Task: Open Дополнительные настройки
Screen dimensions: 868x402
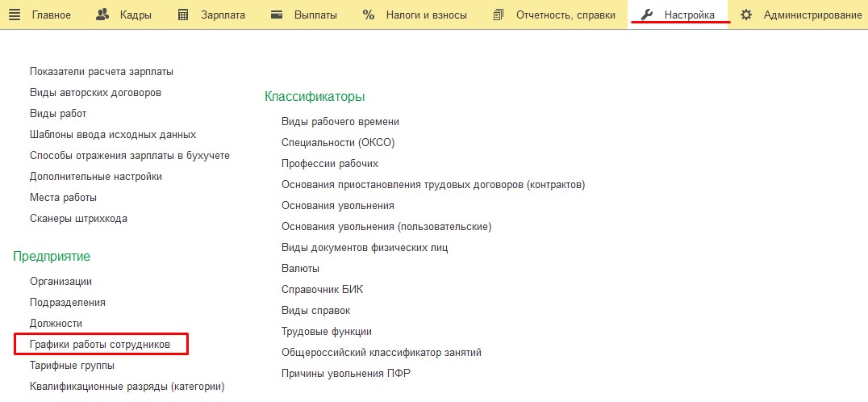Action: [x=96, y=177]
